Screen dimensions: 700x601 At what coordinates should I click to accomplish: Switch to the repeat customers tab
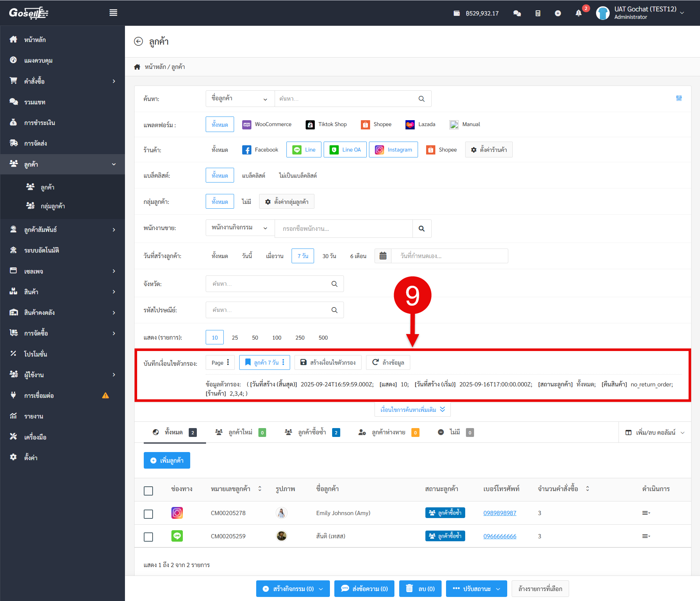312,432
